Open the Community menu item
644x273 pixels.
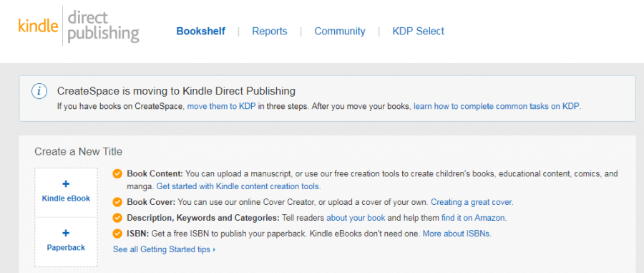[x=340, y=32]
